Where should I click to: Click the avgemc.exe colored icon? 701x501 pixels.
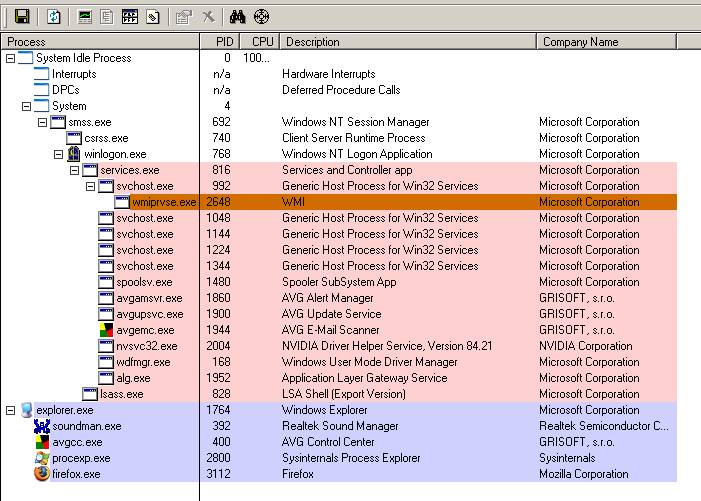click(106, 330)
